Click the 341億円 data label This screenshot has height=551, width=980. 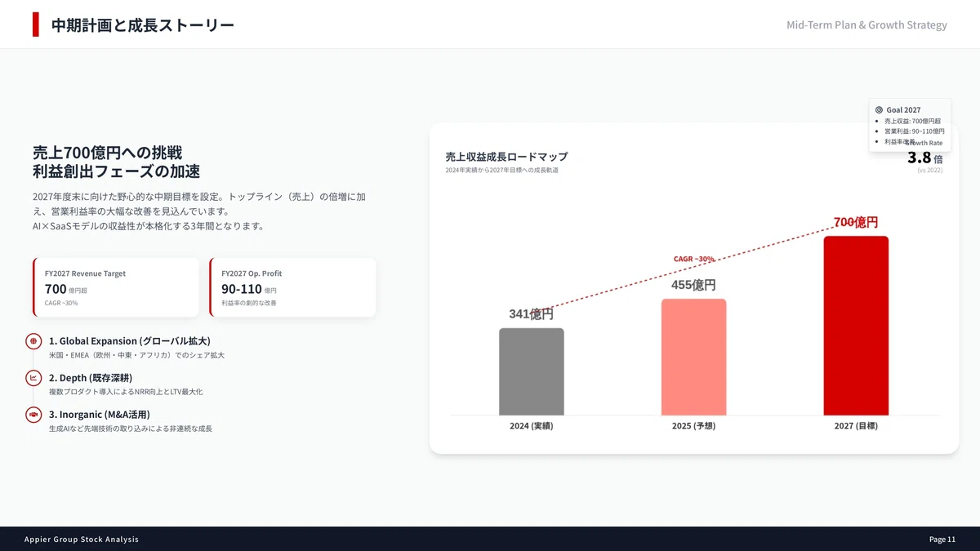point(531,314)
